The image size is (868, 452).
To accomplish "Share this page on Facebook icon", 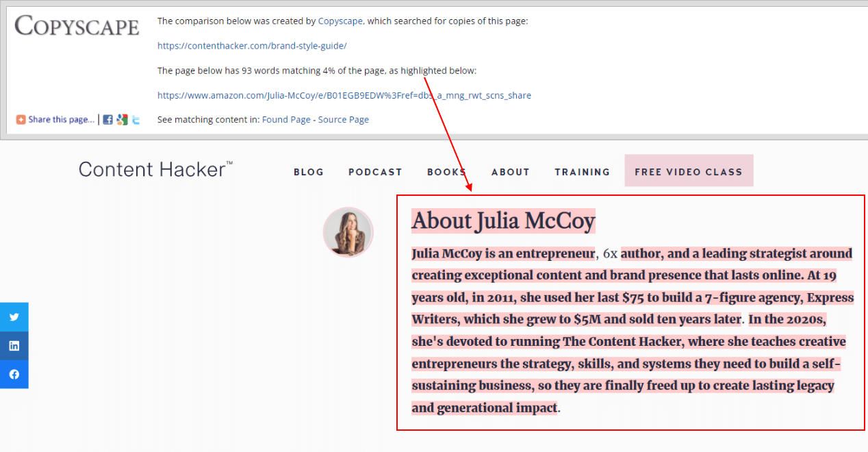I will click(x=107, y=120).
